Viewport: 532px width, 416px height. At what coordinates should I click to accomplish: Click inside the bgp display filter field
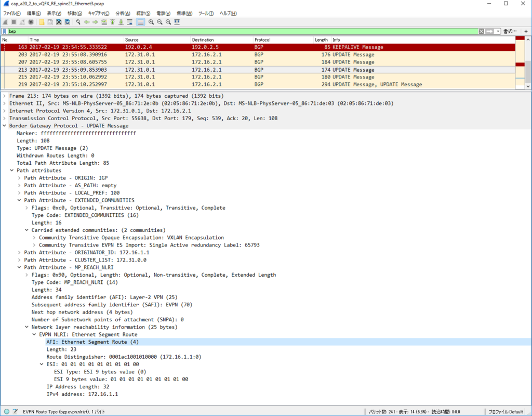click(243, 31)
